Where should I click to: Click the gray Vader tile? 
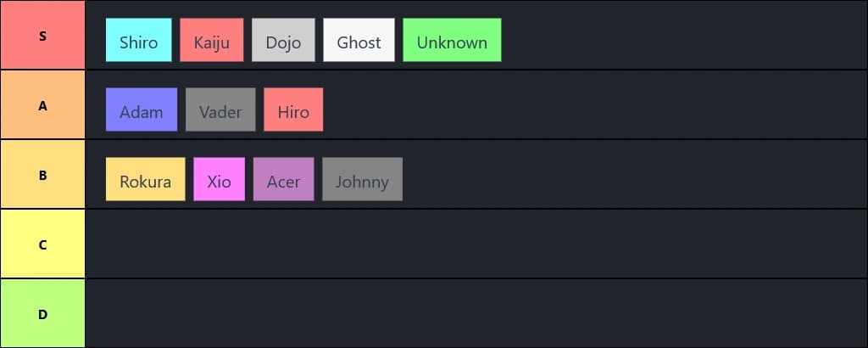220,110
